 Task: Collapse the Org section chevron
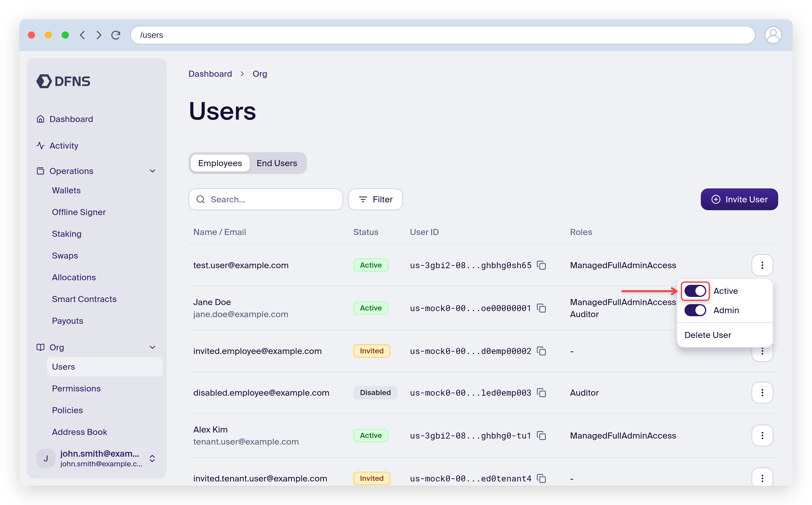[152, 347]
